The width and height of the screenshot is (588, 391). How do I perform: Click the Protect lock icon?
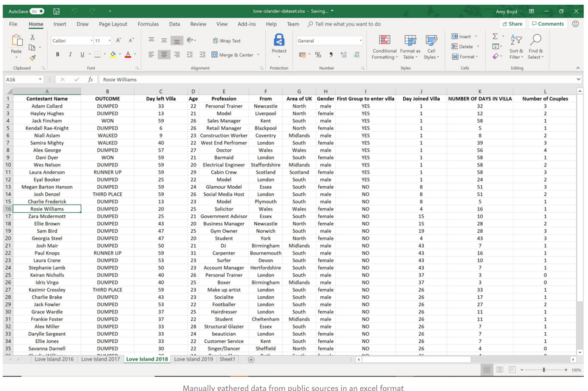click(x=279, y=39)
